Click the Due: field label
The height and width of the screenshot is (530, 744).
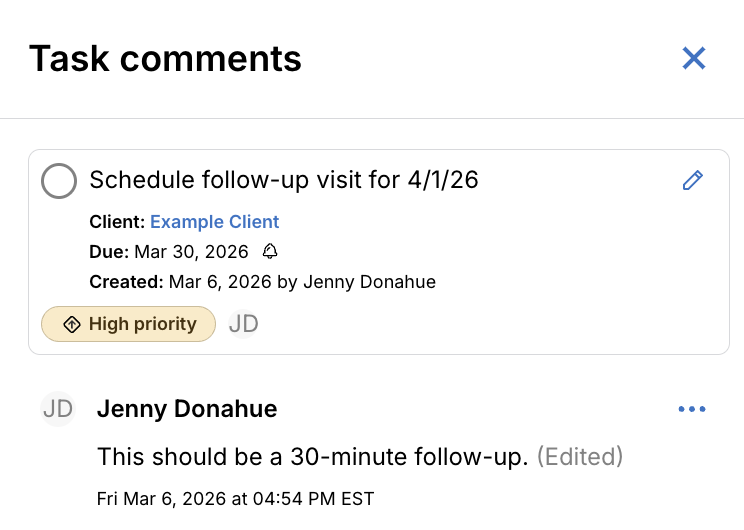click(109, 252)
